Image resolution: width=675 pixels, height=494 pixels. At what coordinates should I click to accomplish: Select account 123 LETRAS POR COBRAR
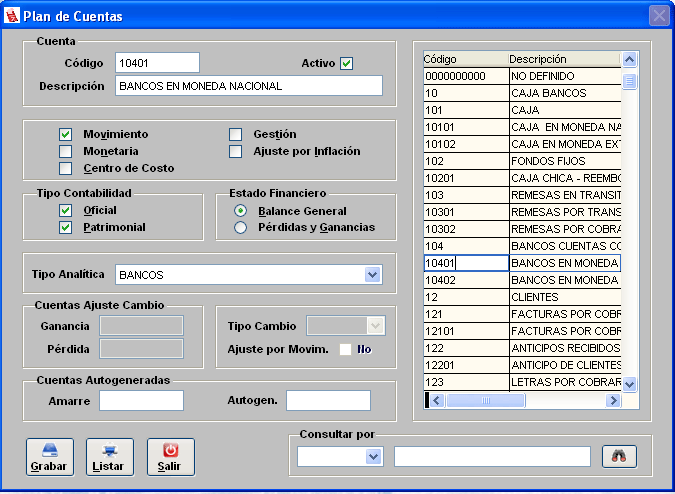(522, 382)
